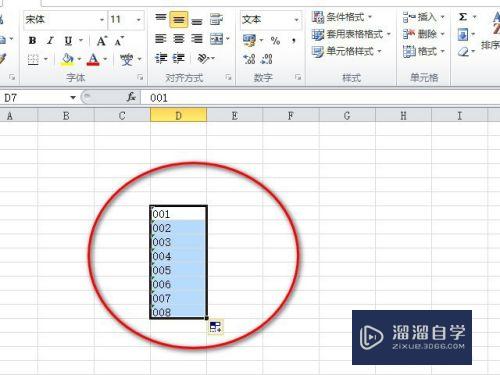Toggle bold formatting
Screen dimensions: 500x375
32,41
